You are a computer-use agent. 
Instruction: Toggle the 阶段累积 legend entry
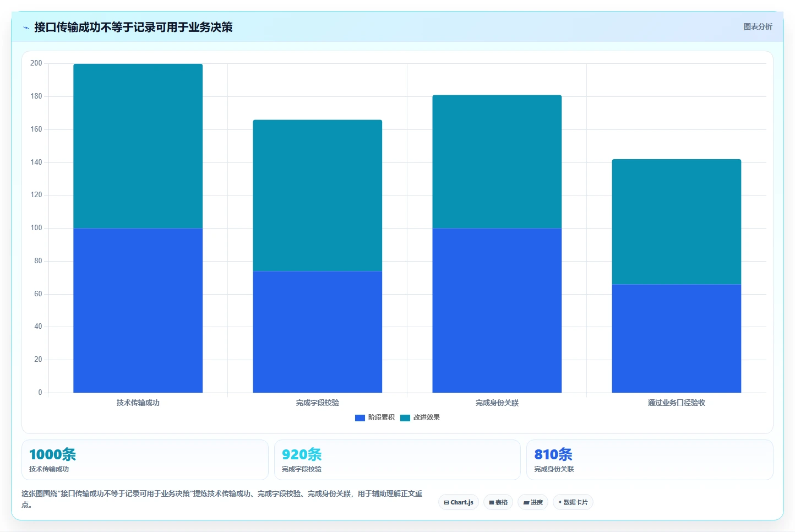(375, 417)
